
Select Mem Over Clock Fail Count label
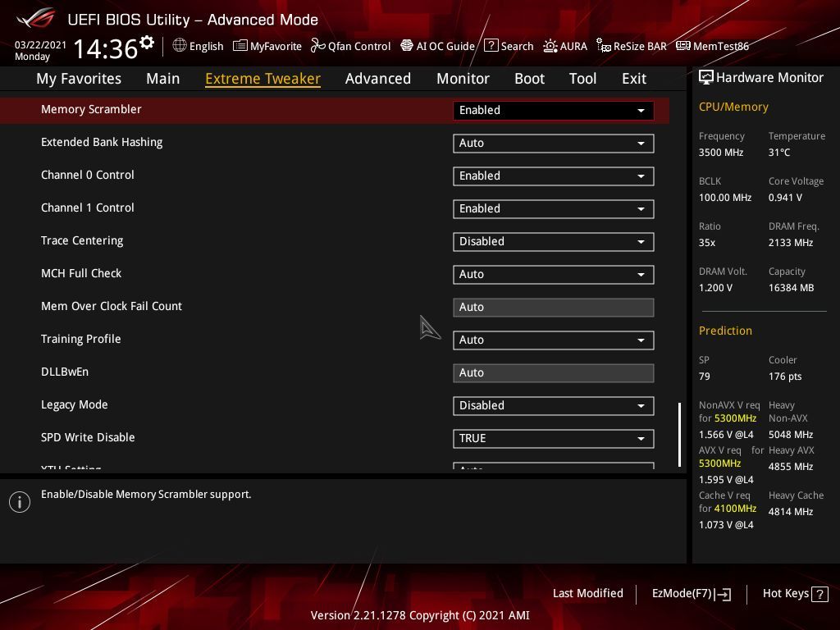click(x=112, y=306)
